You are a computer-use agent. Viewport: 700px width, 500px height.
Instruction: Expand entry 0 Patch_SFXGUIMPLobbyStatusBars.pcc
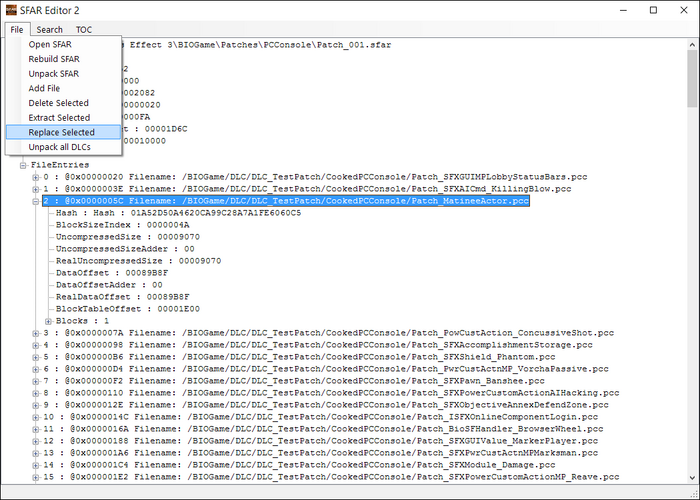tap(36, 177)
